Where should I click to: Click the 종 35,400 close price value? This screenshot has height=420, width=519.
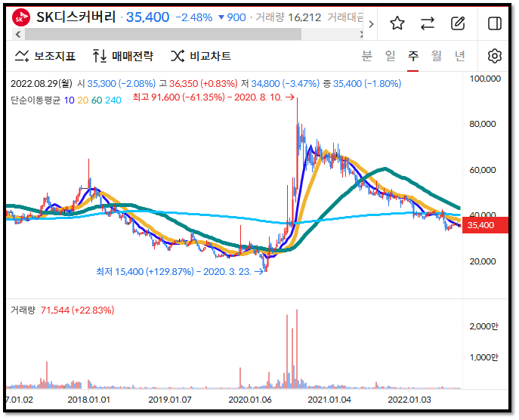pos(362,83)
